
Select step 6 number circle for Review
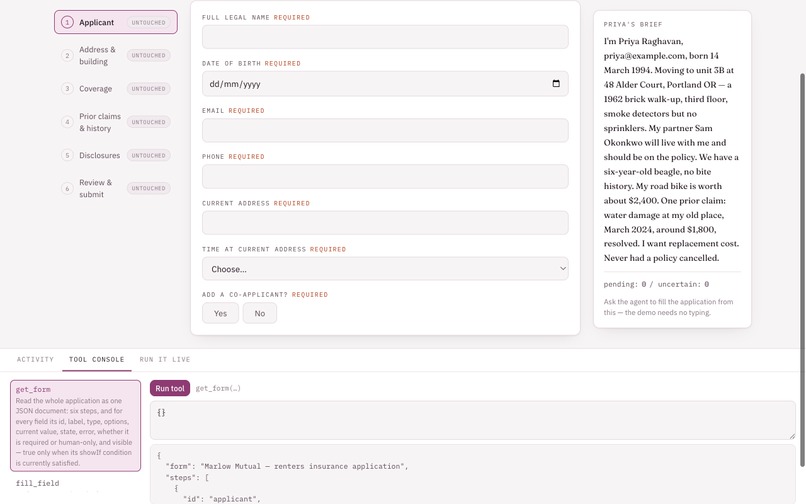[67, 188]
